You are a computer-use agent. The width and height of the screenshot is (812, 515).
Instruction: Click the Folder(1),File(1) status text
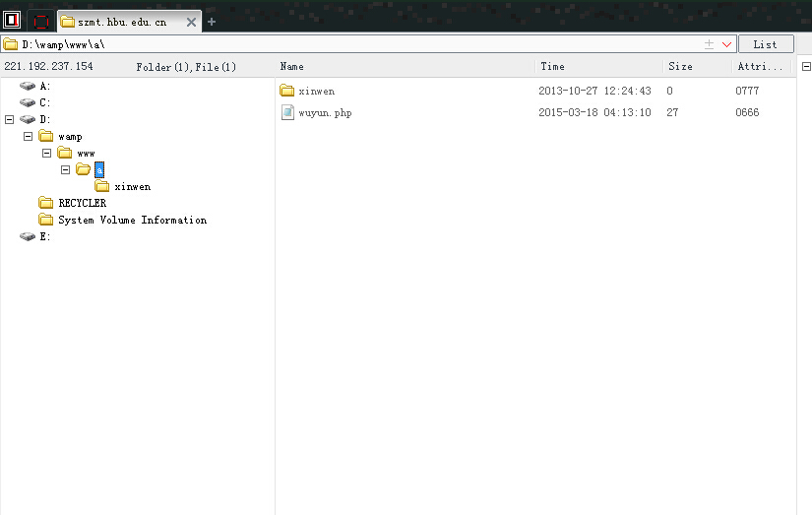(x=186, y=67)
